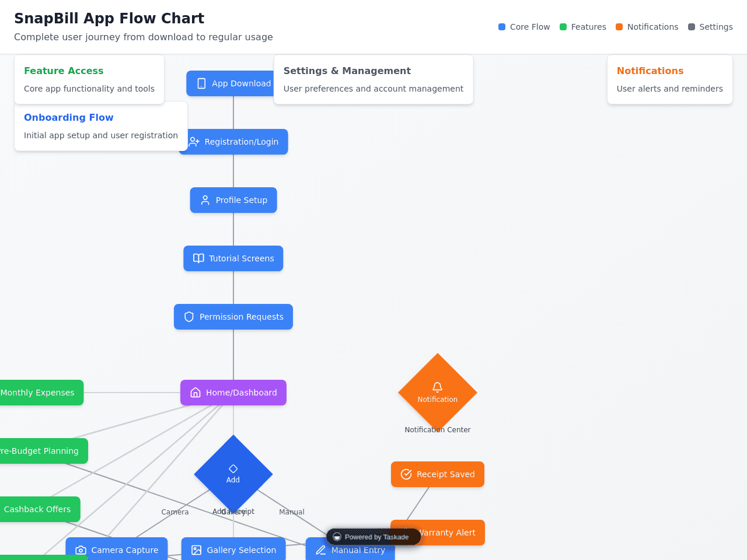
Task: Select the Registration/Login node label
Action: pos(242,142)
